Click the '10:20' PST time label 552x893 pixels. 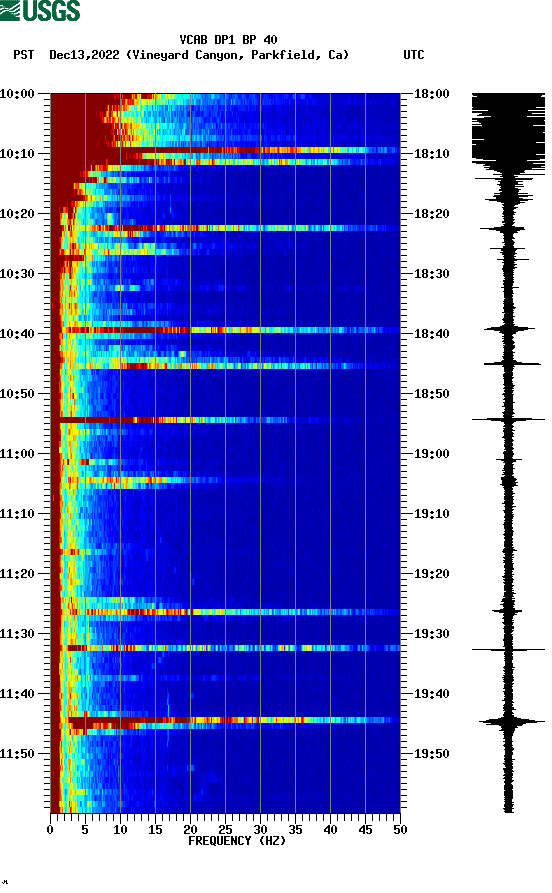pos(17,214)
